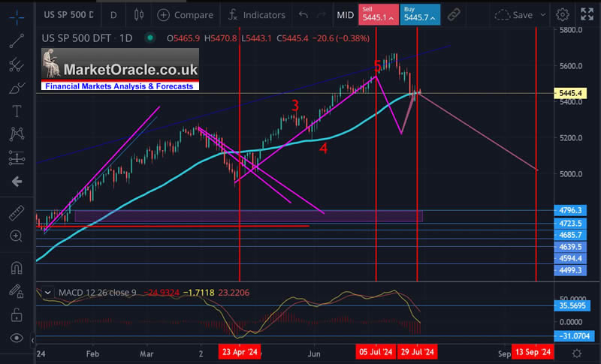601x364 pixels.
Task: Click the 4594.4 price level label
Action: tap(570, 259)
